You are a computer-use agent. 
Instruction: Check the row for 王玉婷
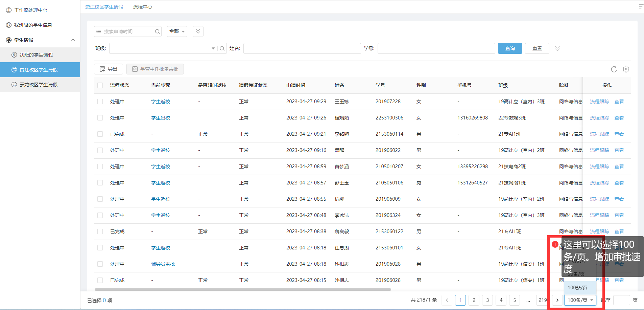[x=100, y=102]
